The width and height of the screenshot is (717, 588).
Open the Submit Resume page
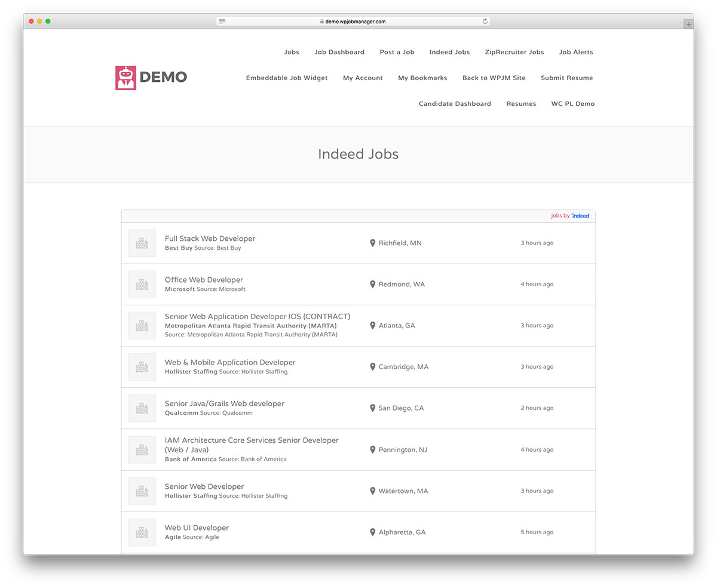coord(567,78)
